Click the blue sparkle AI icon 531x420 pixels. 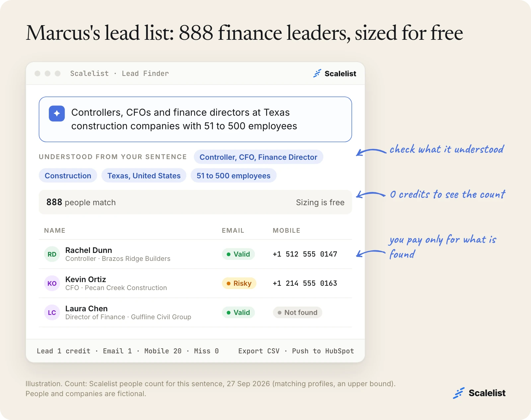click(x=57, y=113)
